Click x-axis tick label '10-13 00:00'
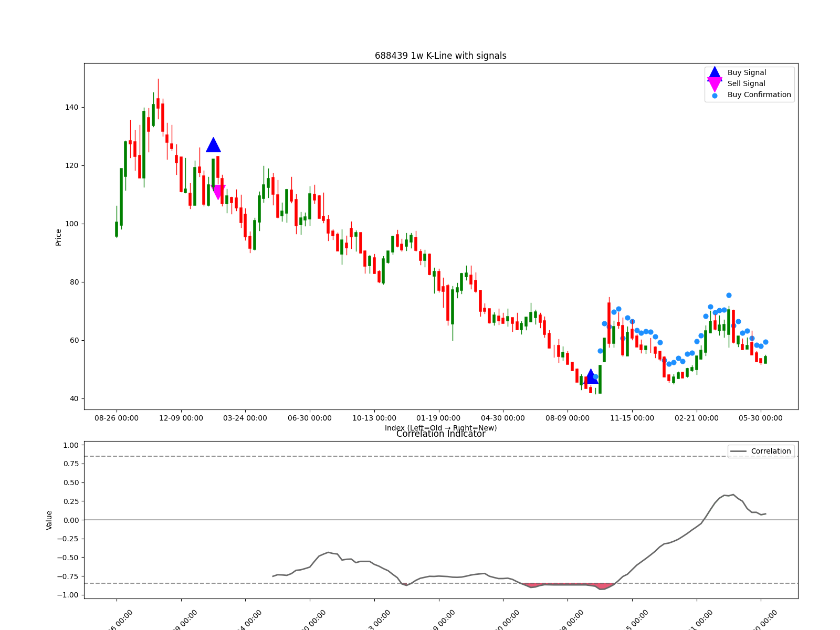Screen dimensions: 840x630 pyautogui.click(x=374, y=418)
